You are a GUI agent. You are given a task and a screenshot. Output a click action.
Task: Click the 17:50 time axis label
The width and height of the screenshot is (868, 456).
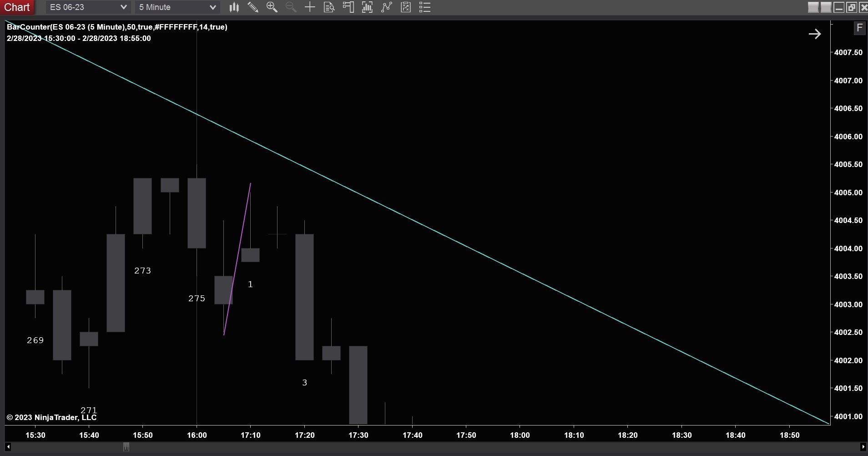click(466, 435)
